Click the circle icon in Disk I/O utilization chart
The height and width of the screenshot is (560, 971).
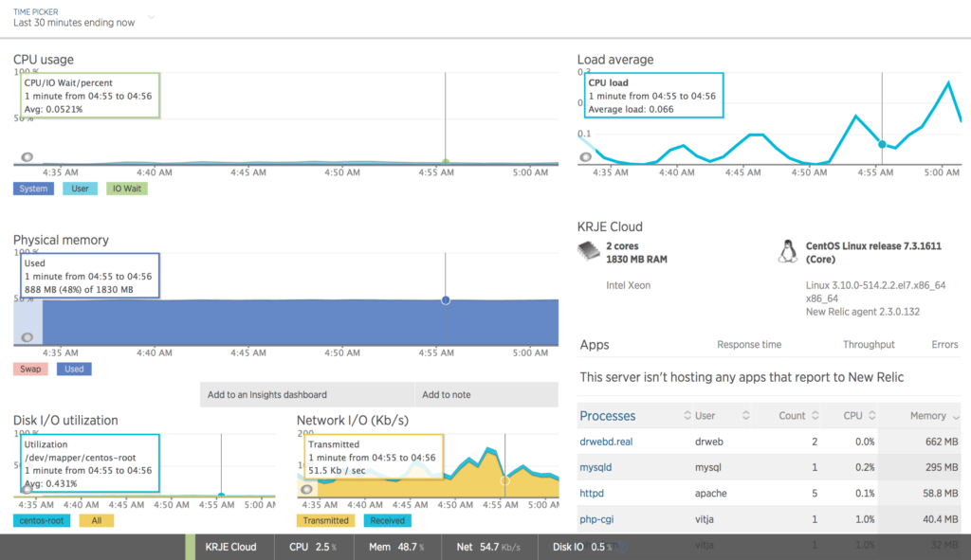tap(27, 489)
